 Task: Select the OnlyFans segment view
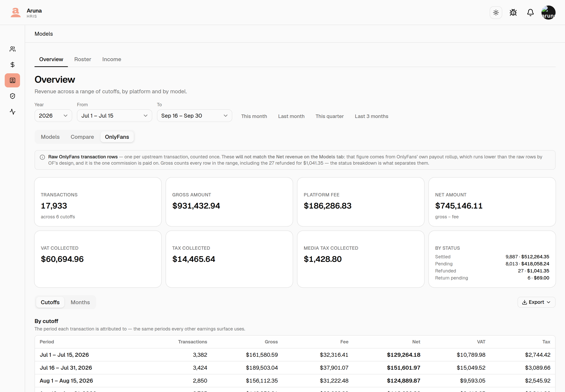tap(117, 137)
